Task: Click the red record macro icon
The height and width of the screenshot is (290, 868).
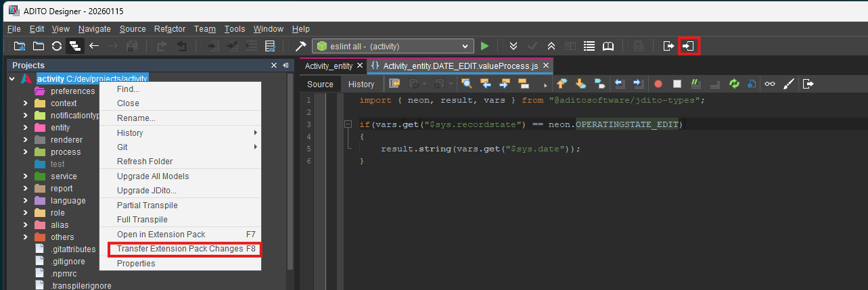Action: tap(658, 84)
